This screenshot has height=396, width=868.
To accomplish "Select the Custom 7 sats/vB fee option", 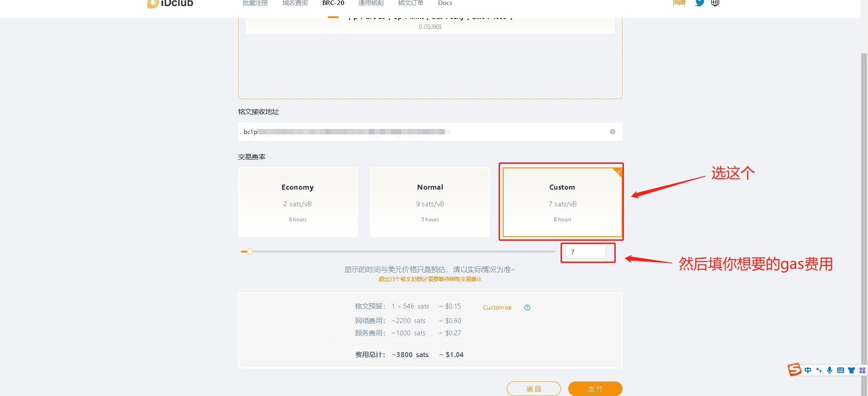I will [562, 202].
